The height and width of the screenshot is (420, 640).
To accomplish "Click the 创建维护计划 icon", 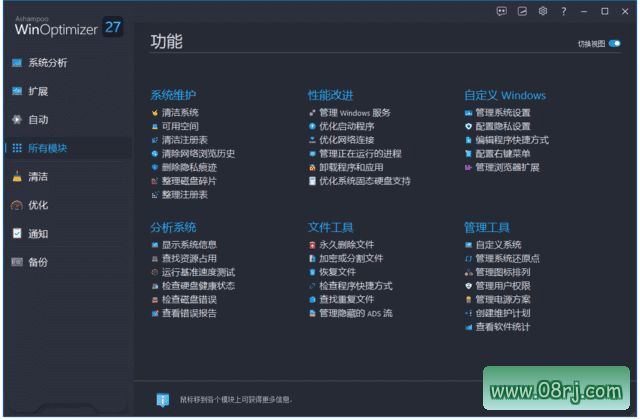I will (469, 313).
